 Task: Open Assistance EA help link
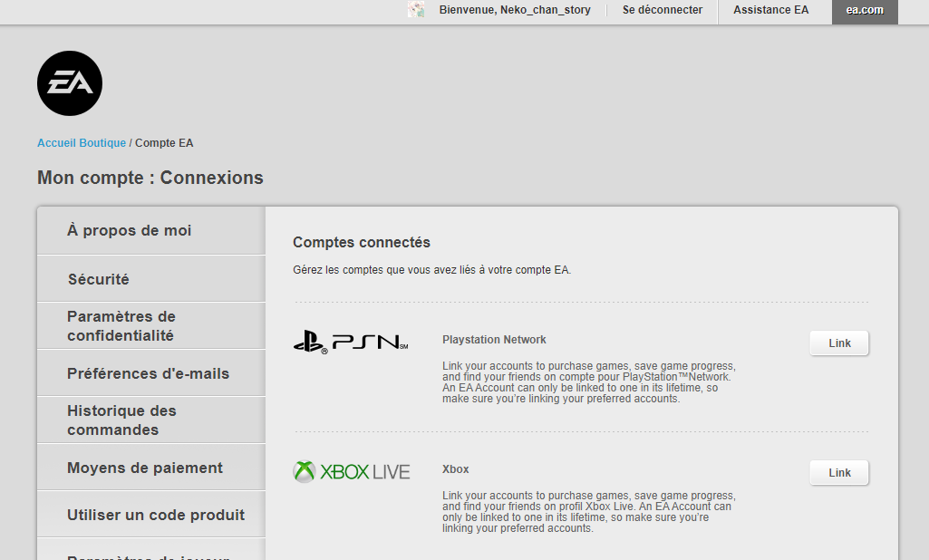point(770,10)
